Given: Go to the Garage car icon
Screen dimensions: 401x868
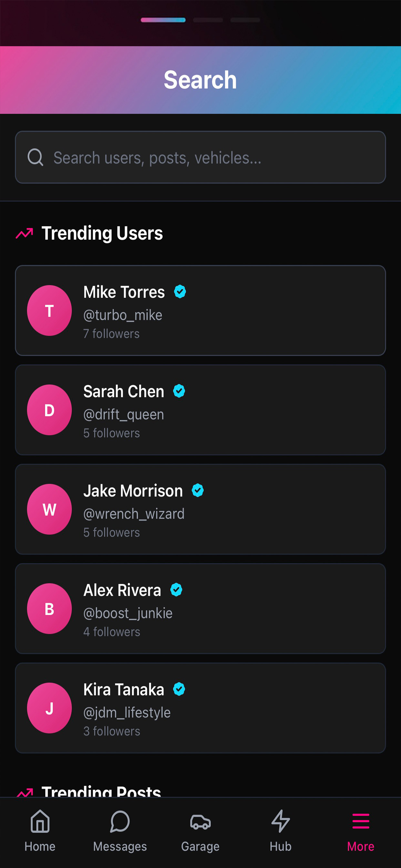Looking at the screenshot, I should click(x=200, y=821).
